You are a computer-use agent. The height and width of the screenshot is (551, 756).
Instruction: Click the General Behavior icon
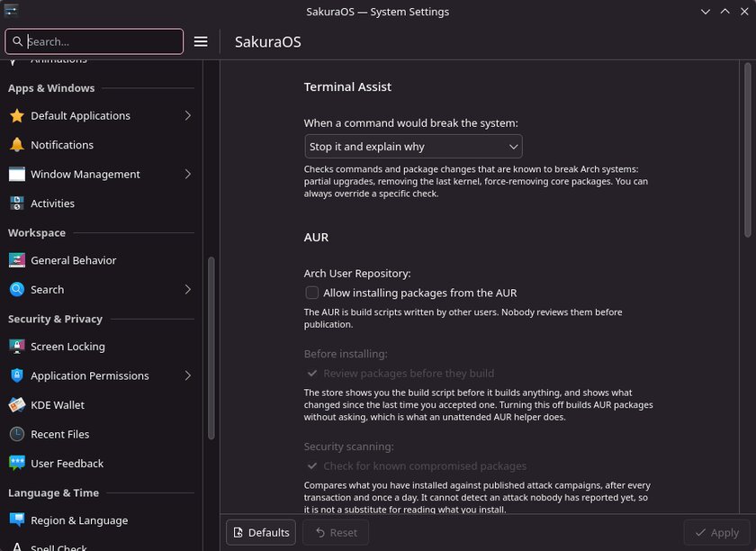(x=17, y=260)
